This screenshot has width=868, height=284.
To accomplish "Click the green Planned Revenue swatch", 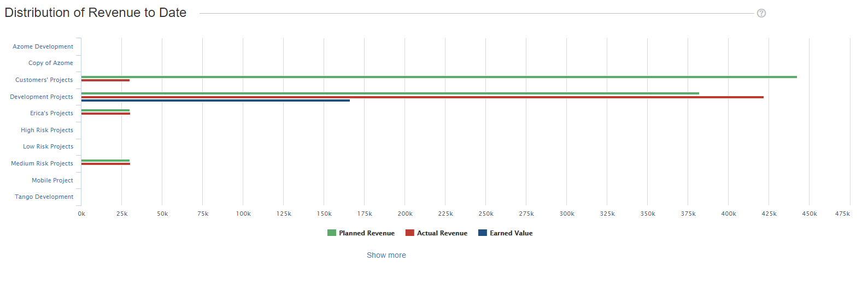I will click(x=332, y=233).
